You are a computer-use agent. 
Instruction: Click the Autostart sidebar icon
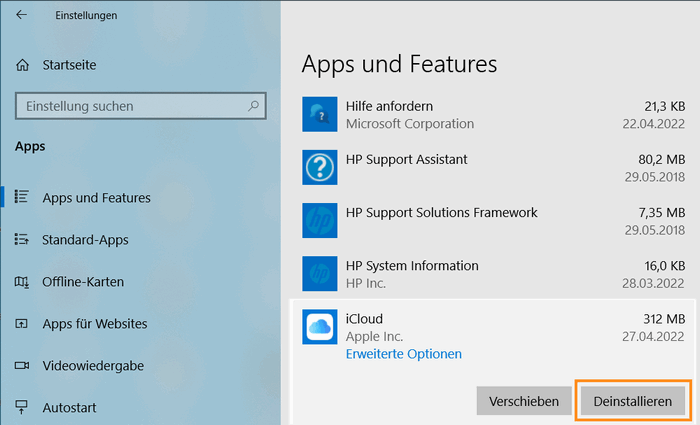point(21,407)
